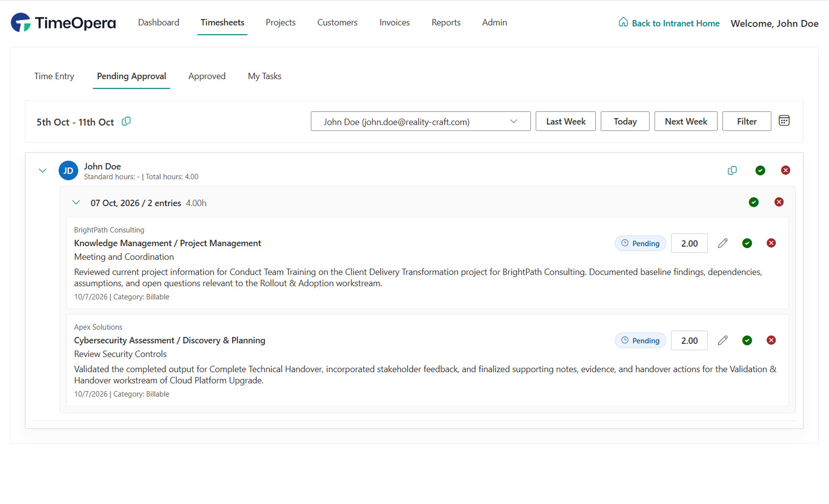Click the Today button

click(625, 121)
